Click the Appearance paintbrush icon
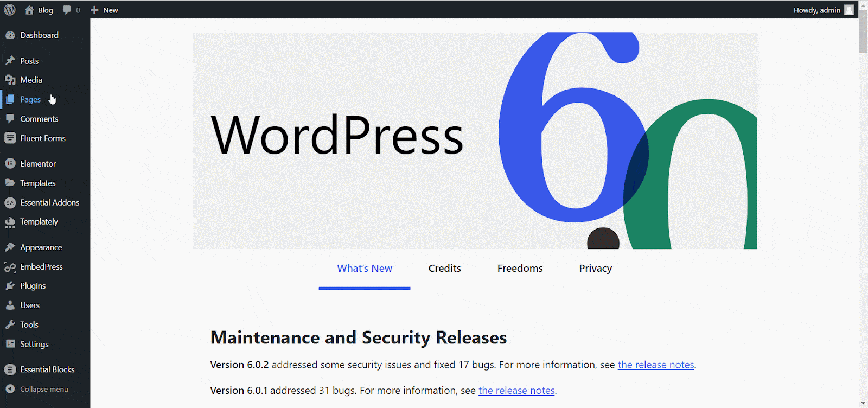 [x=10, y=247]
